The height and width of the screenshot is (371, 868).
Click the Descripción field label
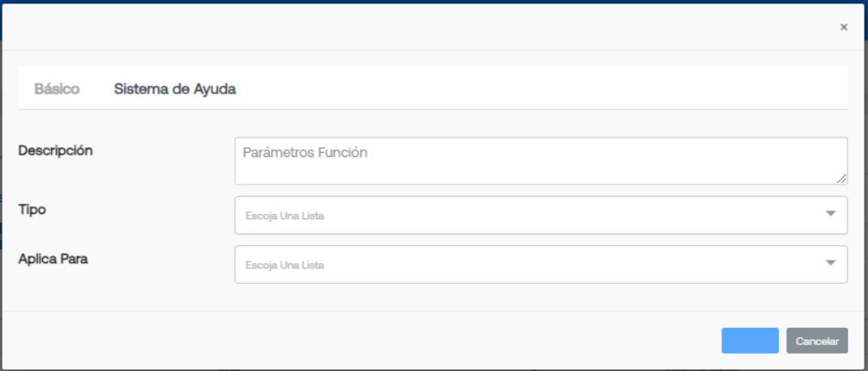tap(55, 151)
